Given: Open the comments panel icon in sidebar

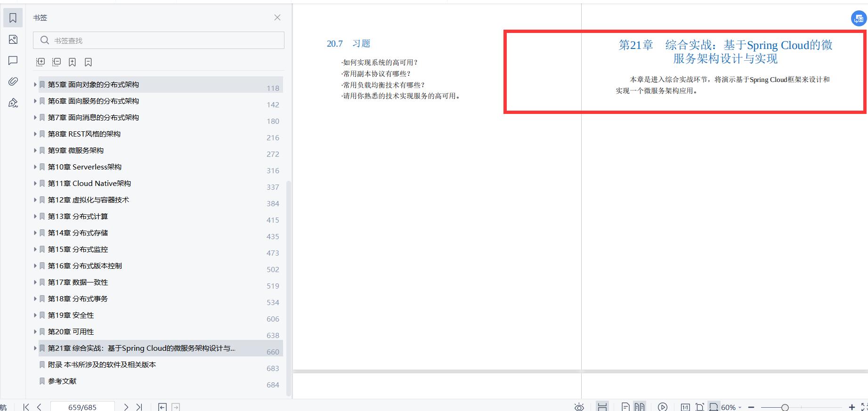Looking at the screenshot, I should click(13, 60).
